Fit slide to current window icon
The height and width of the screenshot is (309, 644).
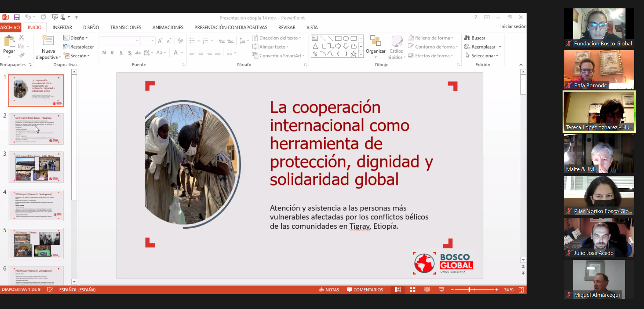click(x=521, y=290)
